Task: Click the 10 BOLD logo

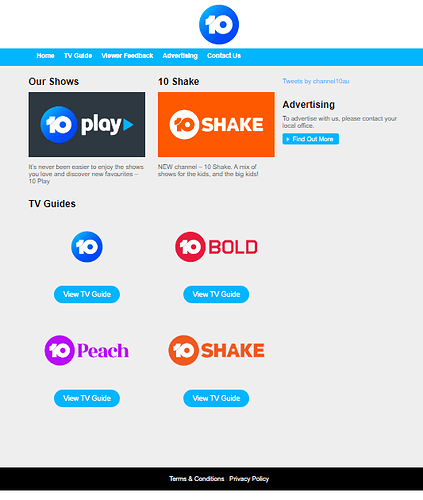Action: point(216,247)
